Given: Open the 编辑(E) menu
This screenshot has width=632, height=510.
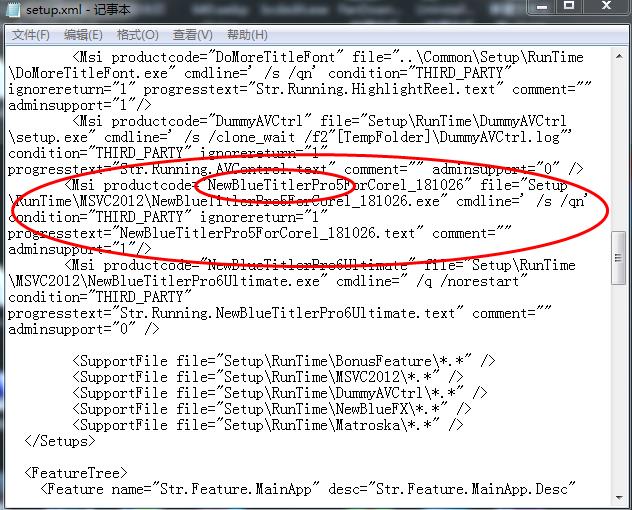Looking at the screenshot, I should click(x=83, y=35).
